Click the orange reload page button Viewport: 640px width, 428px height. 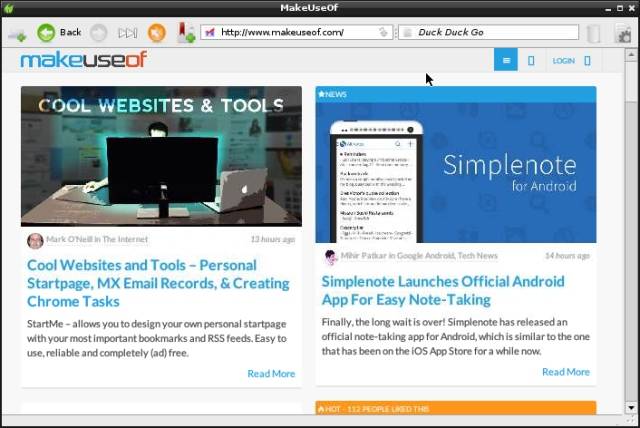(x=157, y=33)
